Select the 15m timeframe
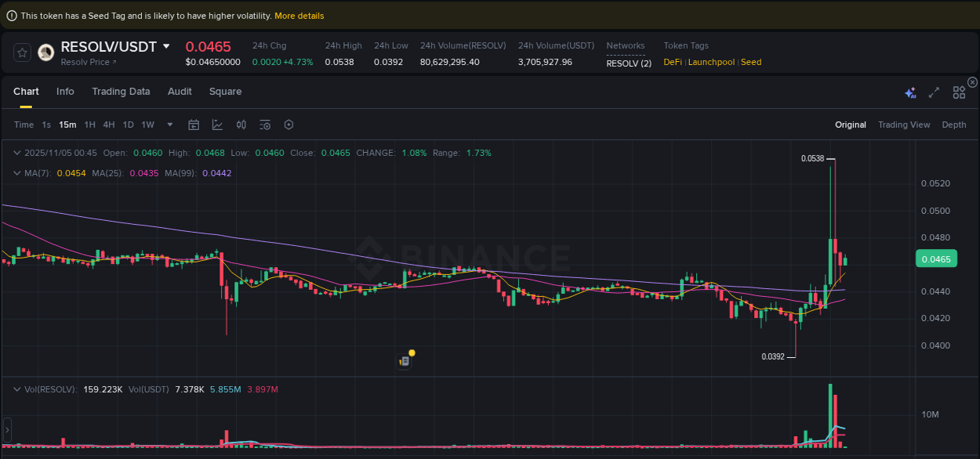Viewport: 980px width, 459px height. tap(67, 125)
